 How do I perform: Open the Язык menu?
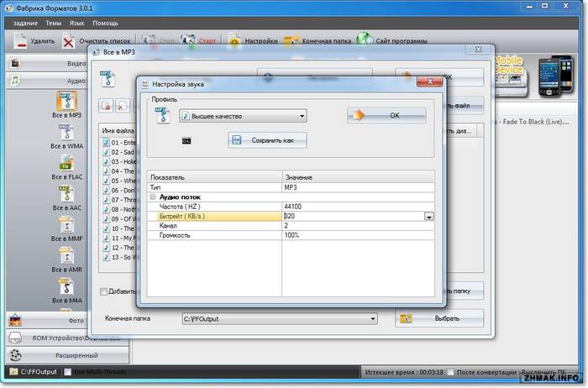click(76, 23)
